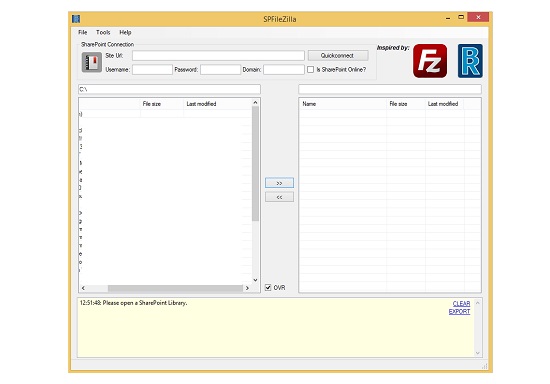Click the >> upload transfer button
The image size is (550, 384).
pyautogui.click(x=279, y=183)
